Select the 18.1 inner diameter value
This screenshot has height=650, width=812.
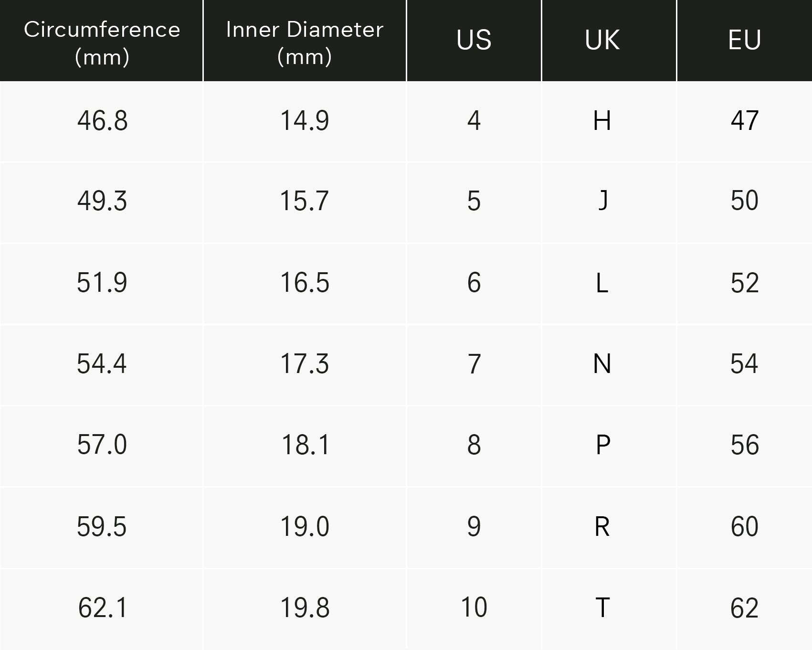coord(305,445)
